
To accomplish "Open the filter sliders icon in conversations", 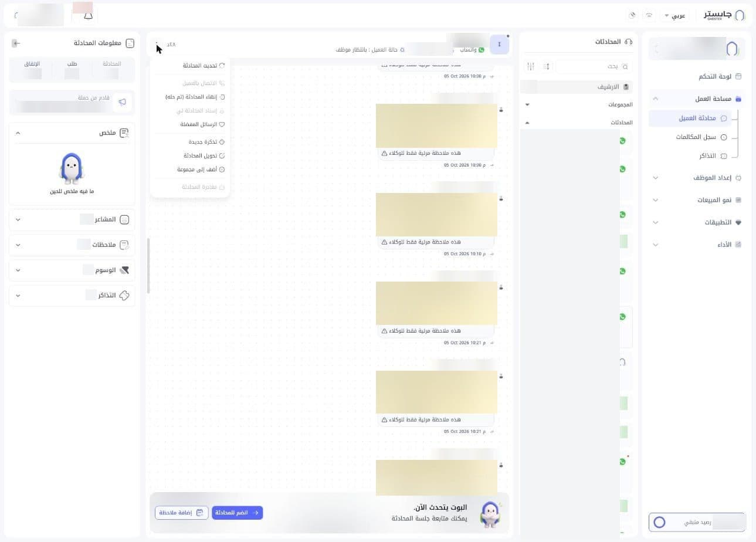I will [x=531, y=66].
